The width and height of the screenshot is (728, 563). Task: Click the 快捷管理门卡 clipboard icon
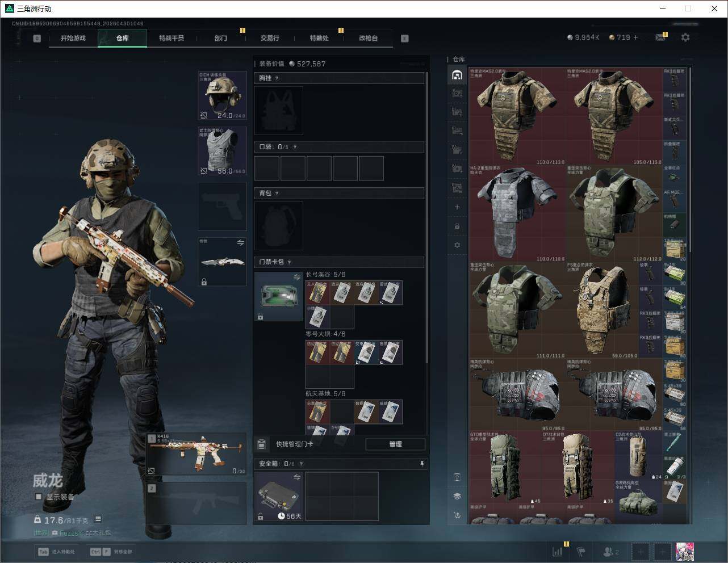(262, 444)
